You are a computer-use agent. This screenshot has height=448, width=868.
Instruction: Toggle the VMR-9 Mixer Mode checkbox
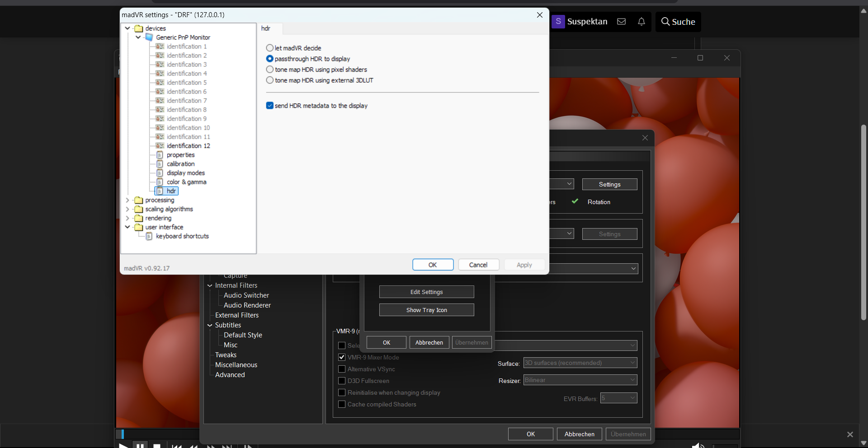tap(342, 357)
